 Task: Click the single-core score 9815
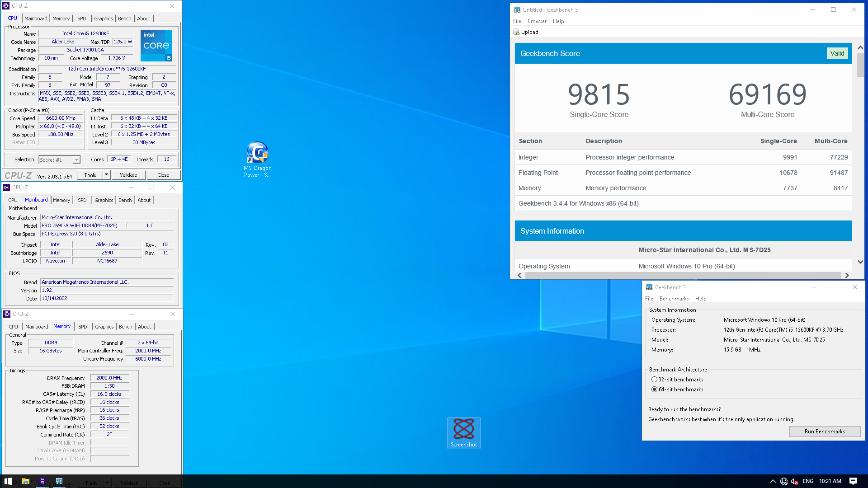pos(599,94)
